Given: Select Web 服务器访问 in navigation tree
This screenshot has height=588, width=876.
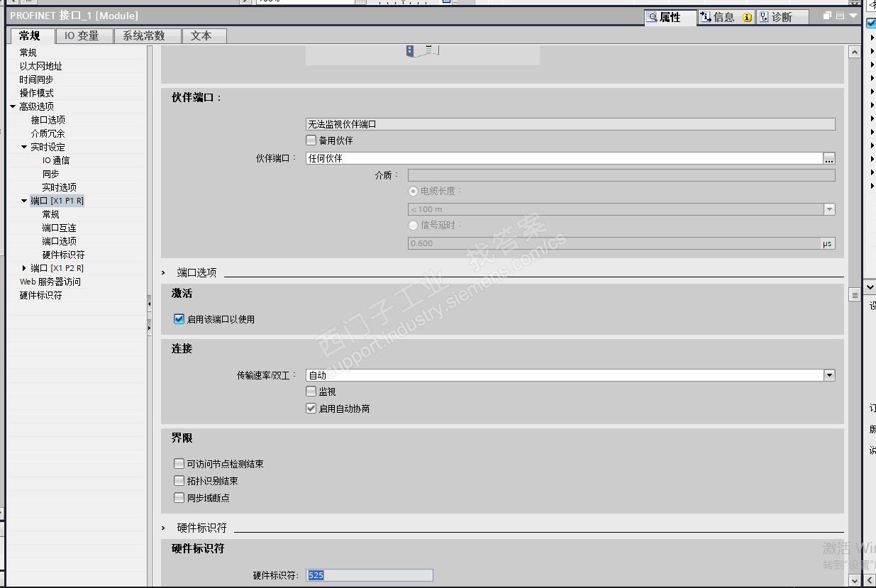Looking at the screenshot, I should pyautogui.click(x=50, y=282).
